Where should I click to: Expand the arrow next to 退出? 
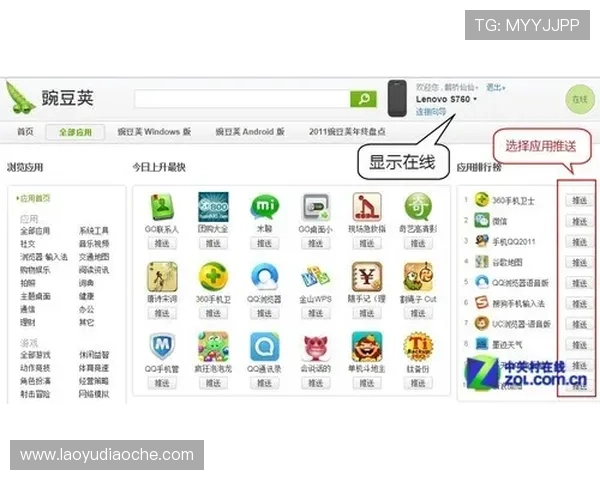point(504,88)
